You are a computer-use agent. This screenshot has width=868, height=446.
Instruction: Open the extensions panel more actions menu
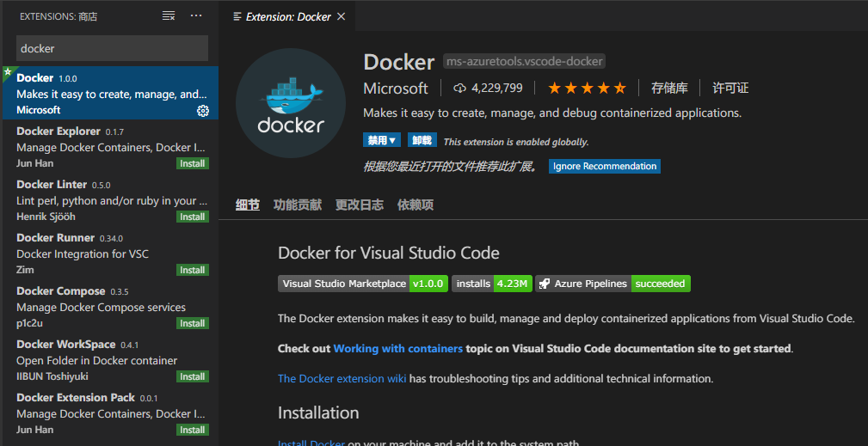click(196, 16)
